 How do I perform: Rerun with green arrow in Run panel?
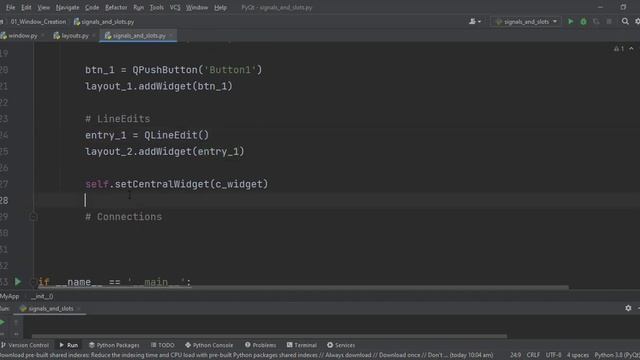[x=2, y=322]
